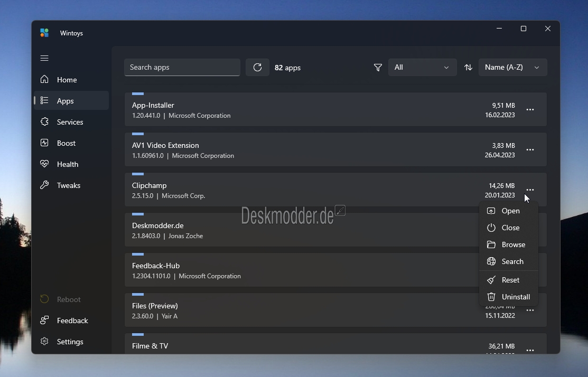Viewport: 588px width, 377px height.
Task: Click the Tweaks wrench icon
Action: (x=44, y=185)
